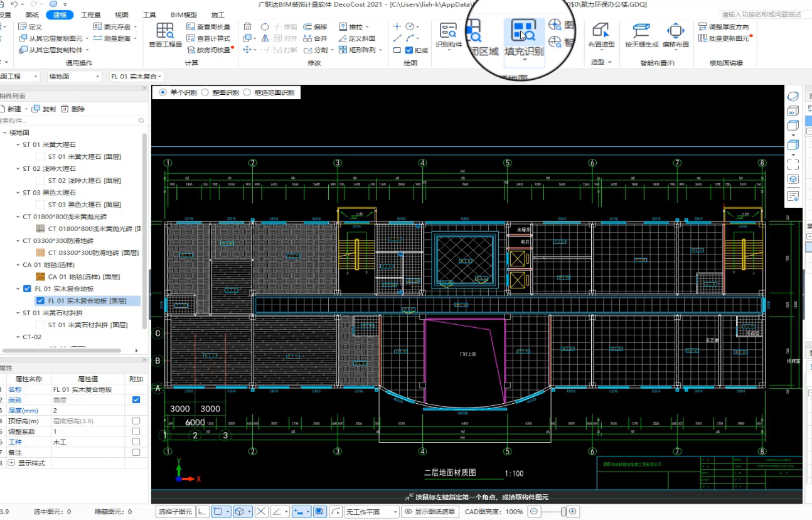Click the 偏移布置 offset layout icon
Image resolution: width=812 pixels, height=520 pixels.
tap(675, 35)
